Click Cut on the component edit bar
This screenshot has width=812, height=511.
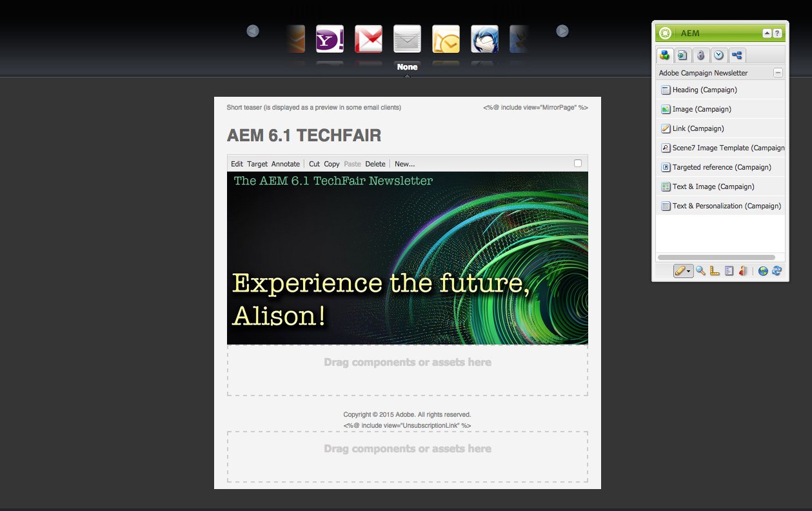click(314, 164)
